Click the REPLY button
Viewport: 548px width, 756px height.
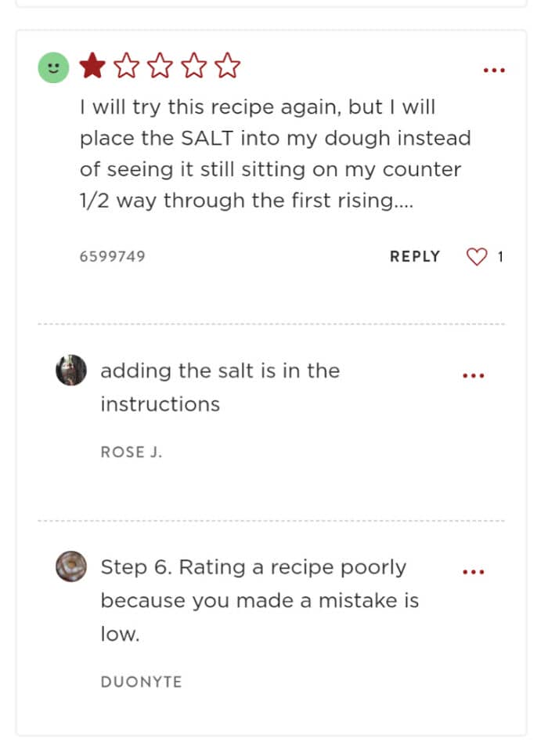(x=415, y=256)
